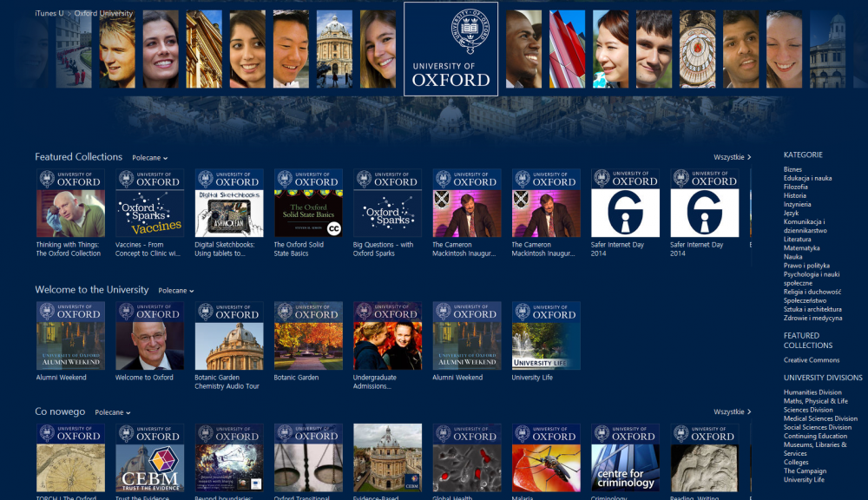Choose Religia i duchowość category
The image size is (868, 500).
pos(812,292)
